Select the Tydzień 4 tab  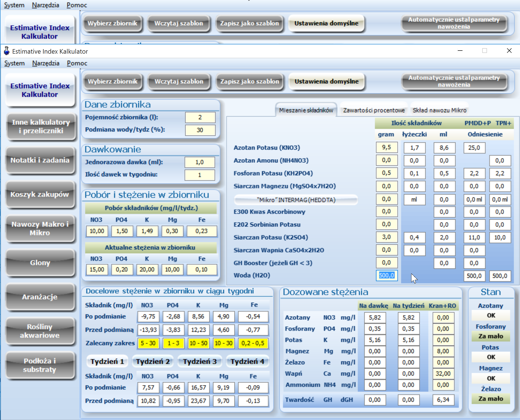tap(247, 361)
